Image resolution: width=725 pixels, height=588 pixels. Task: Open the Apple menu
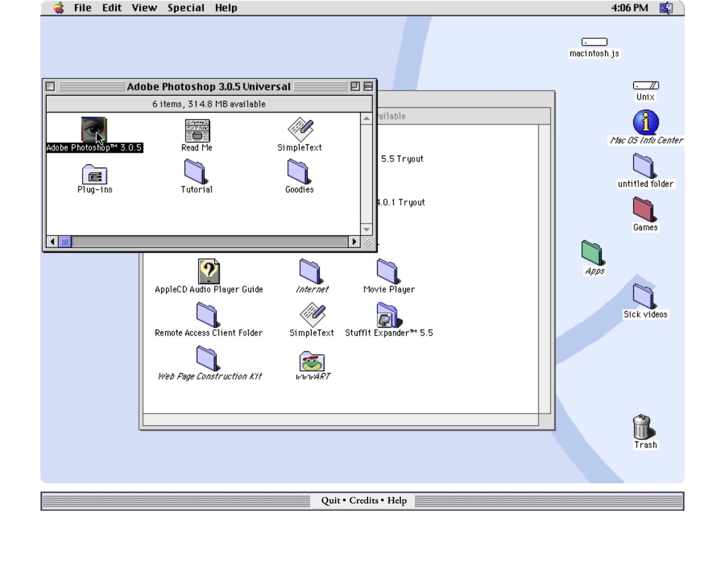click(x=59, y=8)
